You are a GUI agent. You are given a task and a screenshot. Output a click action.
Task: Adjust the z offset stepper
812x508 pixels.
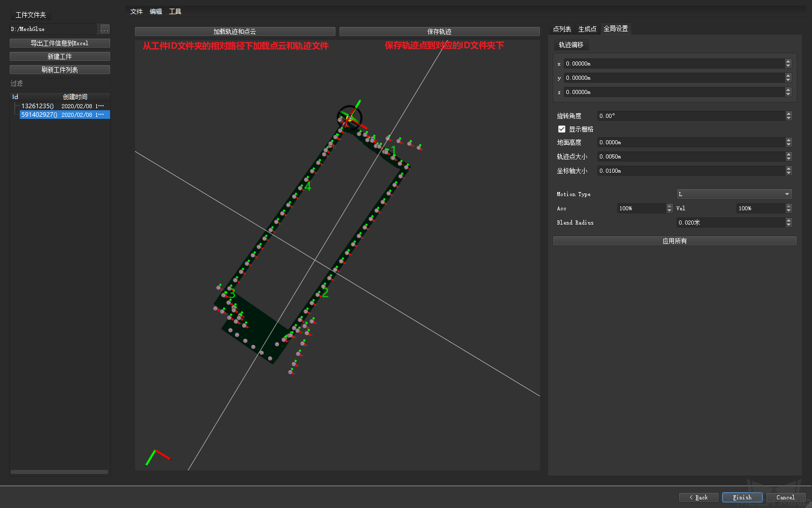coord(788,92)
